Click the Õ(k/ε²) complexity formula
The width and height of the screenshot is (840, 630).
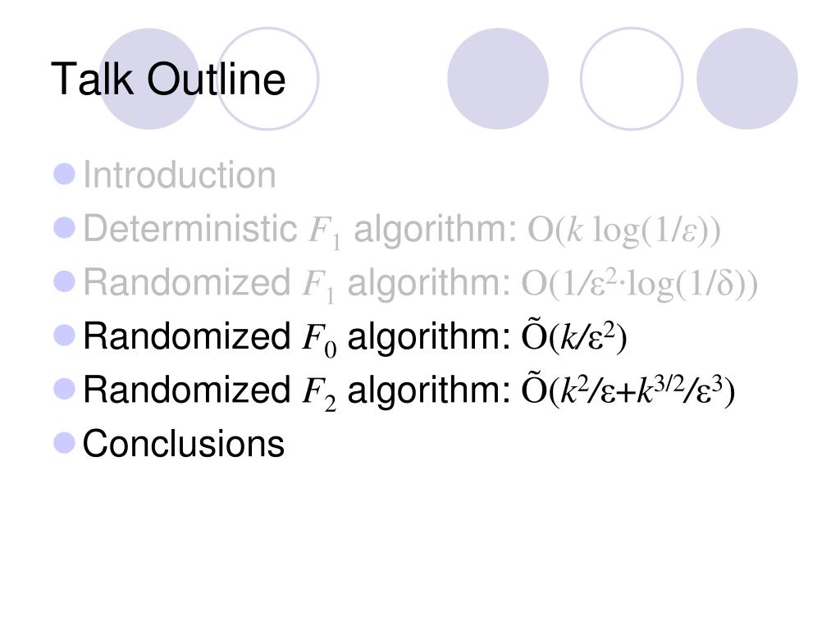(573, 336)
